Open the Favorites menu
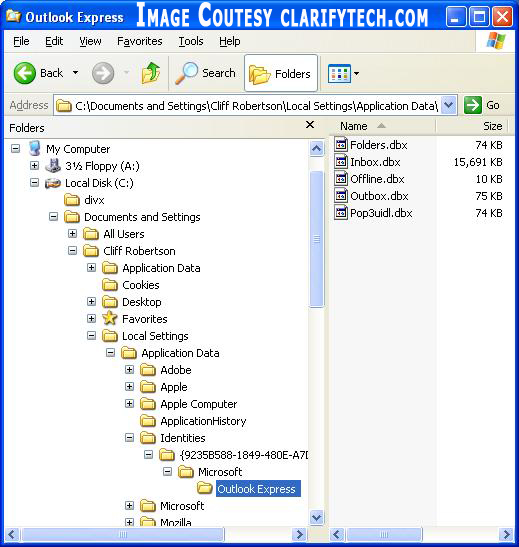Image resolution: width=519 pixels, height=547 pixels. click(x=140, y=41)
